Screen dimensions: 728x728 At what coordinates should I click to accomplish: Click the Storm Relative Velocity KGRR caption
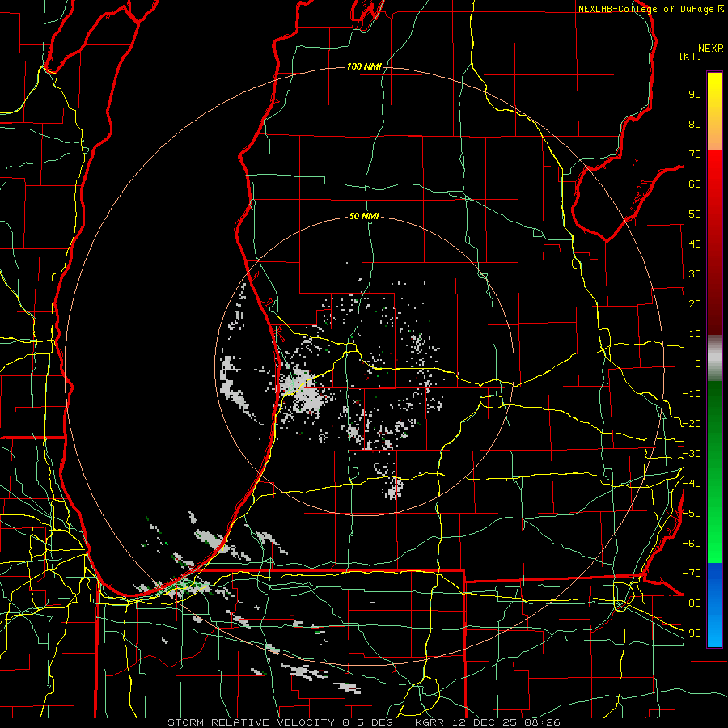coord(364,722)
